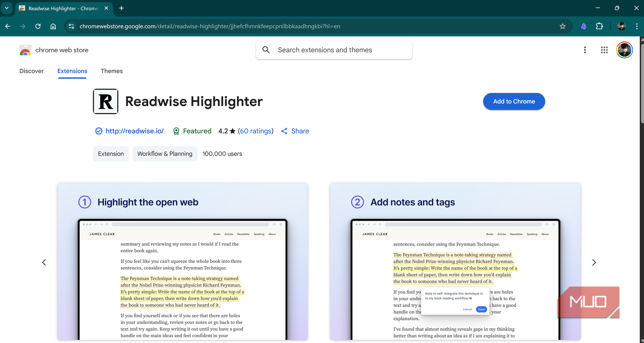Open the Google apps grid
Viewport: 644px width, 343px height.
[x=604, y=50]
